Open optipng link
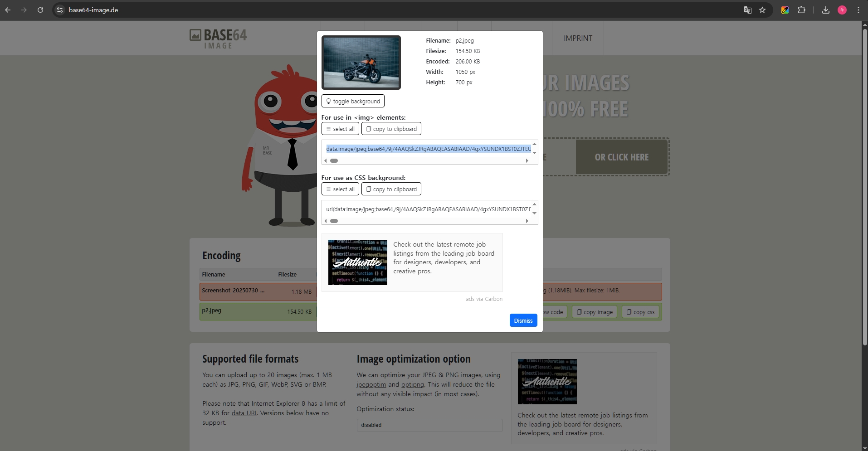Screen dimensions: 868x451 [413, 384]
